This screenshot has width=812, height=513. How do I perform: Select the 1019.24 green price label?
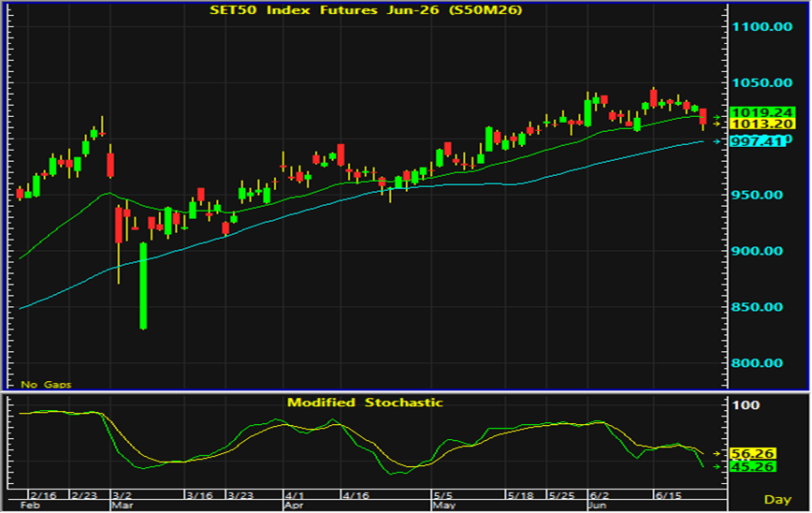coord(762,113)
